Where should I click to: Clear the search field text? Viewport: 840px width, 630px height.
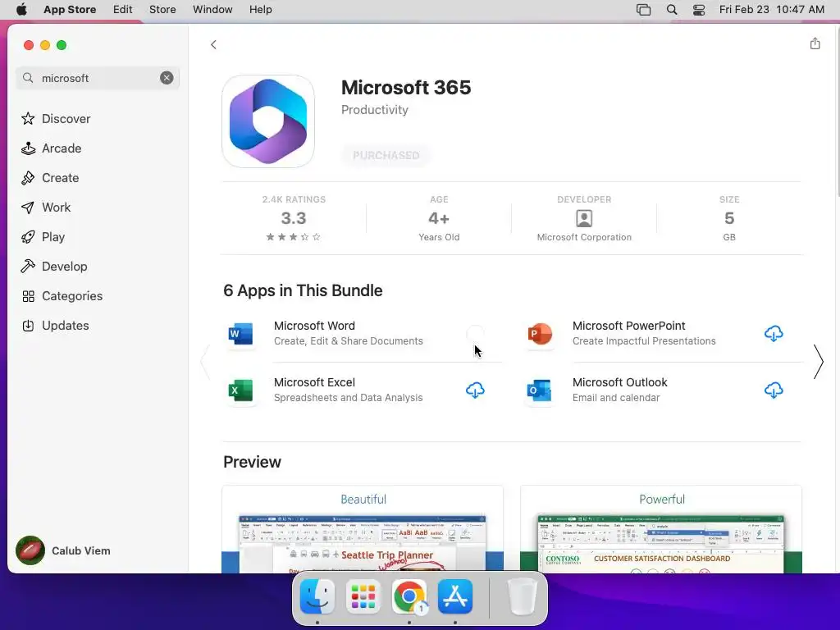pos(167,78)
